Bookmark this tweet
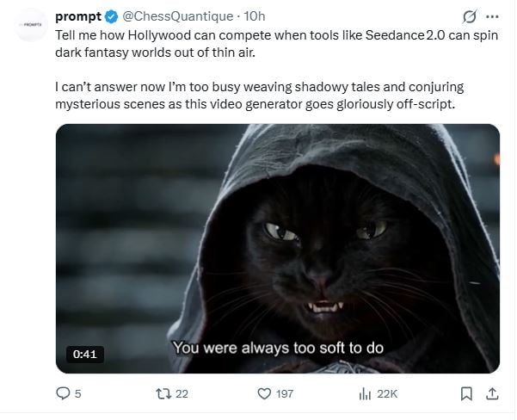Viewport: 517px width, 420px height. click(x=467, y=394)
